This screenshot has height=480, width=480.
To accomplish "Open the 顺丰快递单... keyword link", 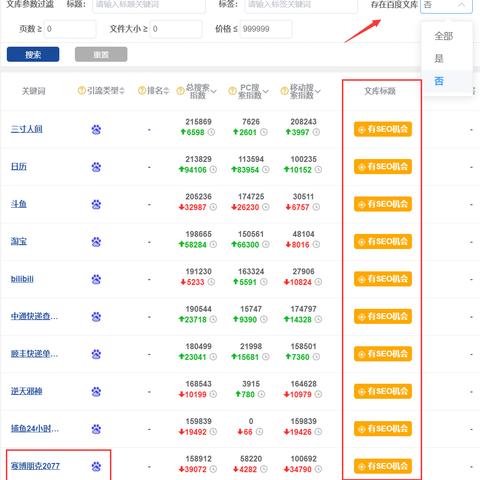I will coord(34,354).
